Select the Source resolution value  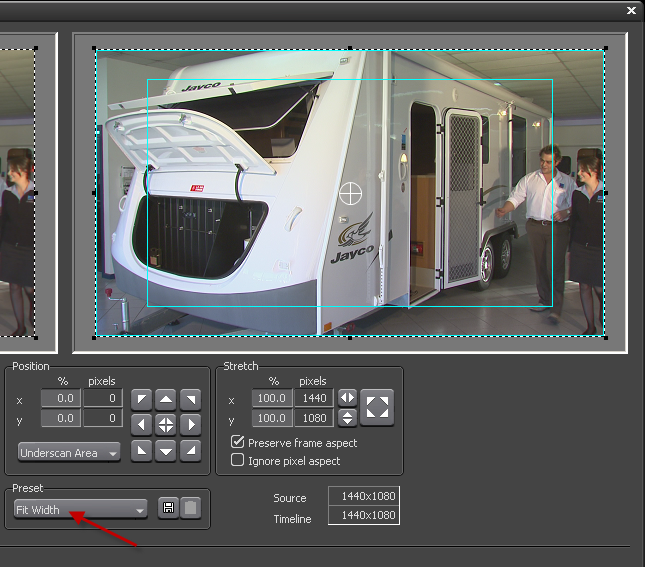pos(364,496)
